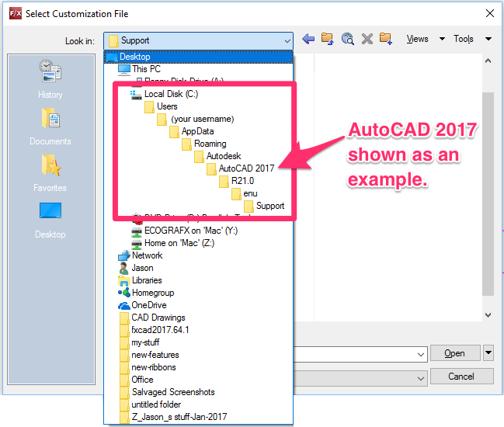Select Homegroup in the list

tap(146, 293)
